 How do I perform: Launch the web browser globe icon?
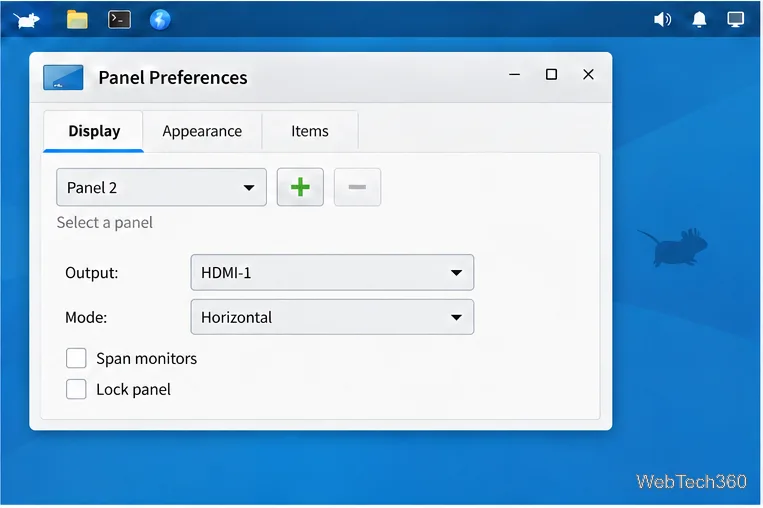[160, 20]
